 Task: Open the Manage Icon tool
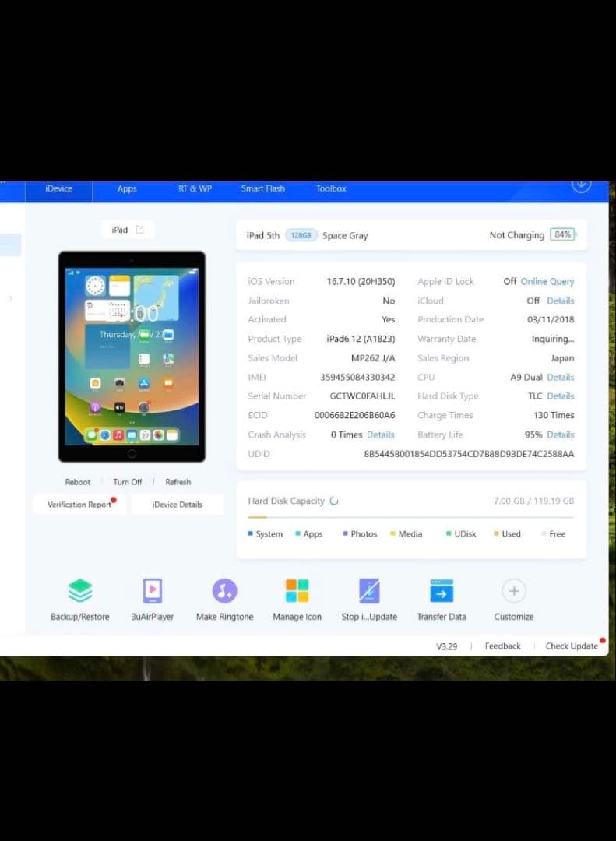[297, 591]
